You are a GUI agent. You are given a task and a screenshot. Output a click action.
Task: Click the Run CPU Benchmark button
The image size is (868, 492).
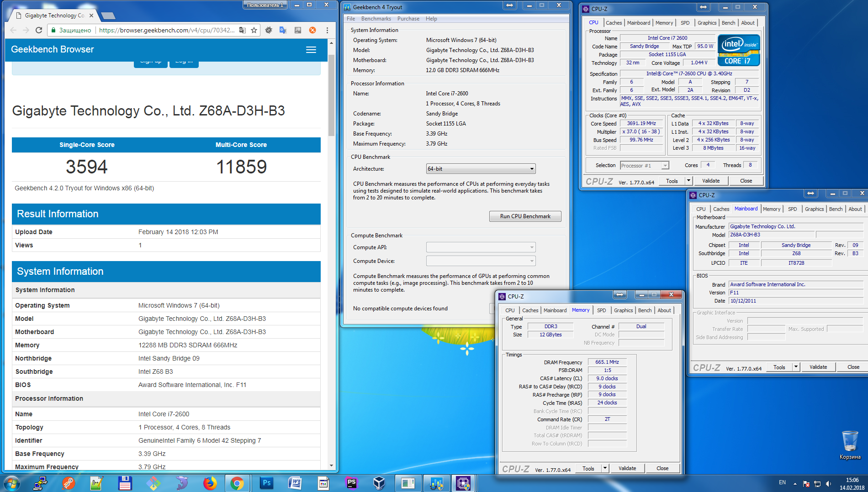click(x=525, y=216)
